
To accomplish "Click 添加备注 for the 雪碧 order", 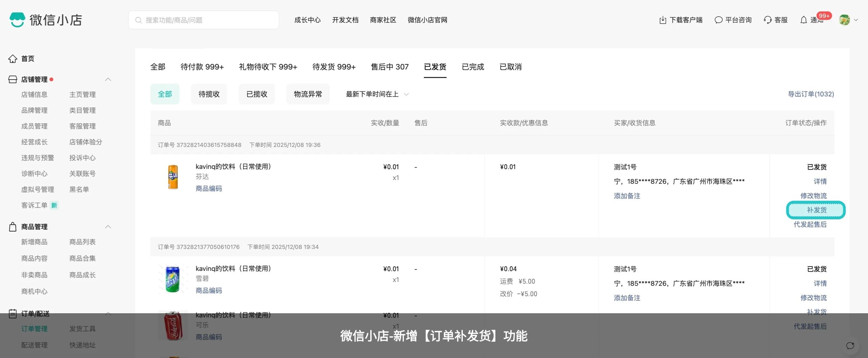I will tap(627, 298).
